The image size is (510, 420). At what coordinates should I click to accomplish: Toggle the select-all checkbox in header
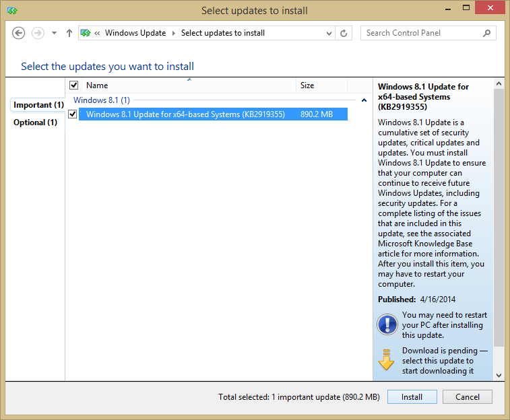tap(74, 85)
